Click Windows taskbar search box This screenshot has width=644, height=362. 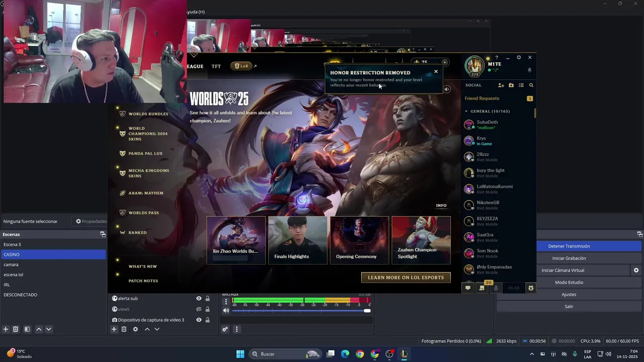tap(286, 354)
